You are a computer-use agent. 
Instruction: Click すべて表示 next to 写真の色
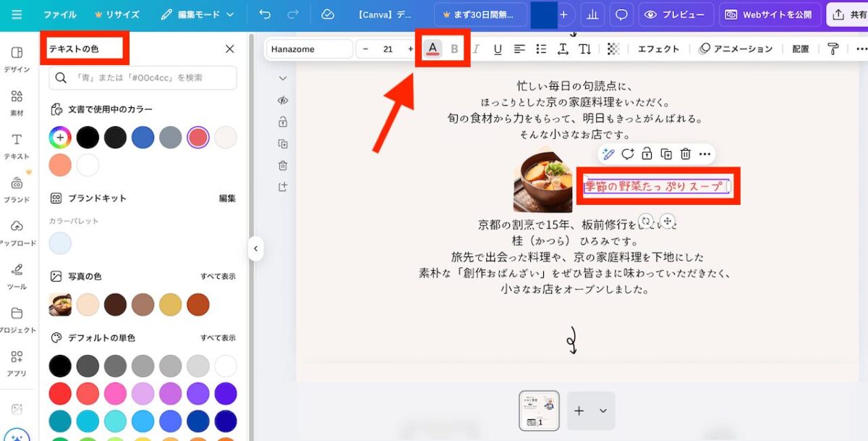pyautogui.click(x=218, y=277)
